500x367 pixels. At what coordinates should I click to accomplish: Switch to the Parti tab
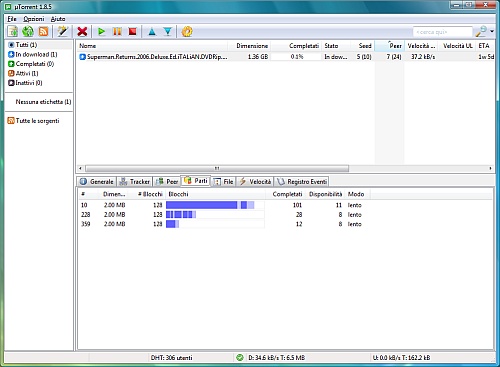[x=196, y=181]
